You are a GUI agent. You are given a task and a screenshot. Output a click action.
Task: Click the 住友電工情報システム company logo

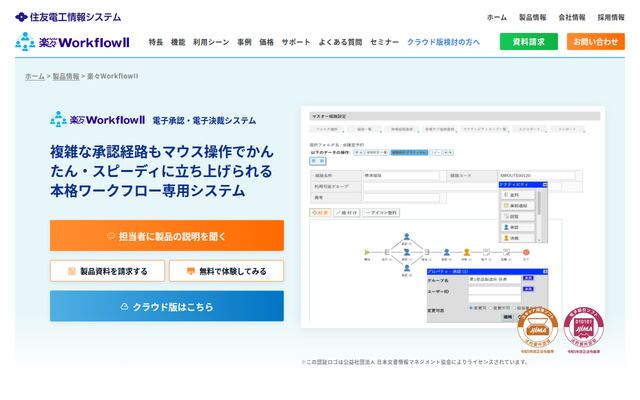pyautogui.click(x=68, y=17)
